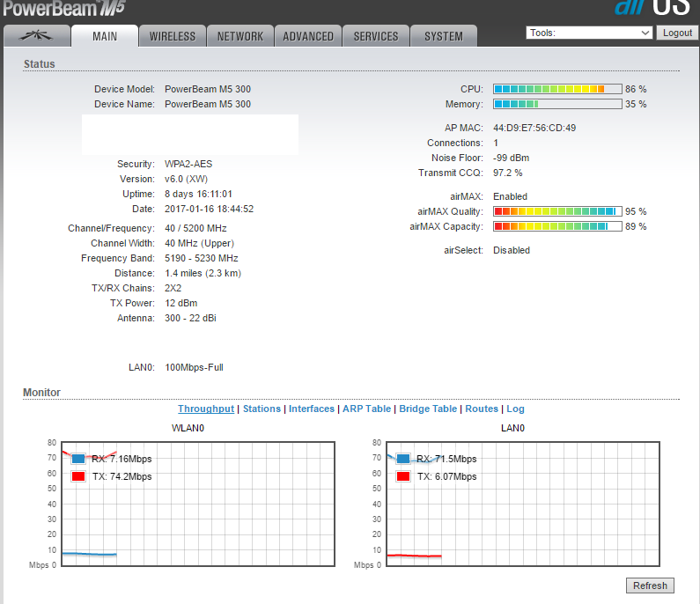Click the WLAN0 RX blue legend swatch

click(x=78, y=459)
